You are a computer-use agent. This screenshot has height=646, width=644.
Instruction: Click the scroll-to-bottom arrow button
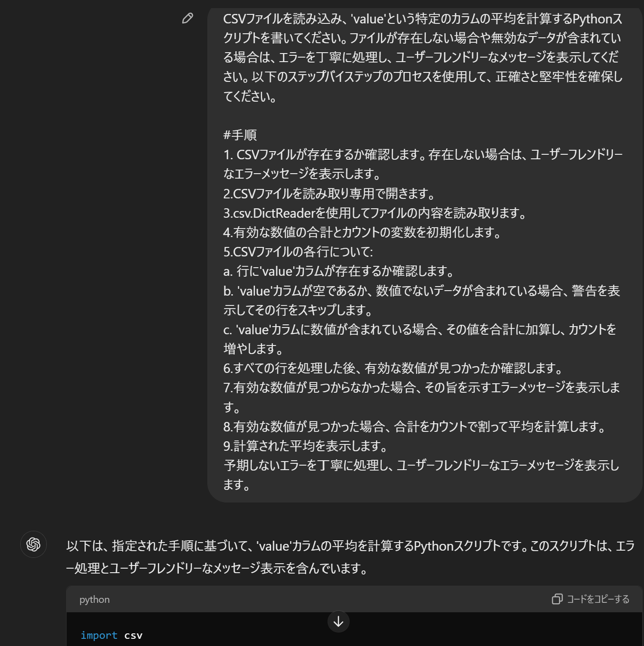click(339, 622)
